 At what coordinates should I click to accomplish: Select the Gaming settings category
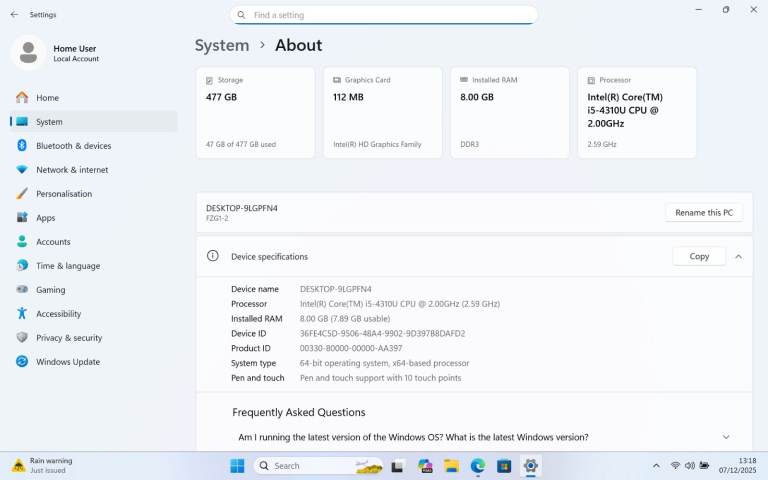point(50,290)
